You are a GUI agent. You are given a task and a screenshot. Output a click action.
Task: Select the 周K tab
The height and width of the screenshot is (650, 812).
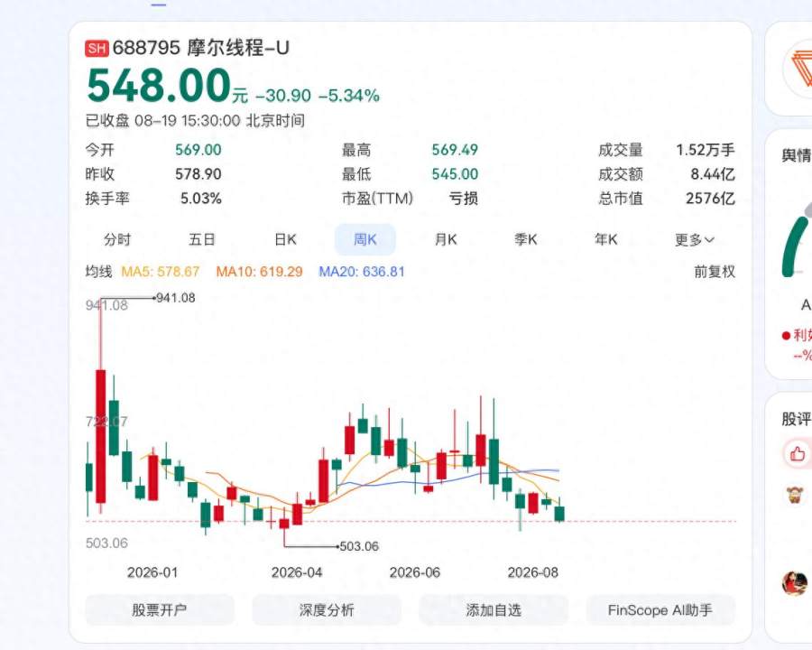365,239
